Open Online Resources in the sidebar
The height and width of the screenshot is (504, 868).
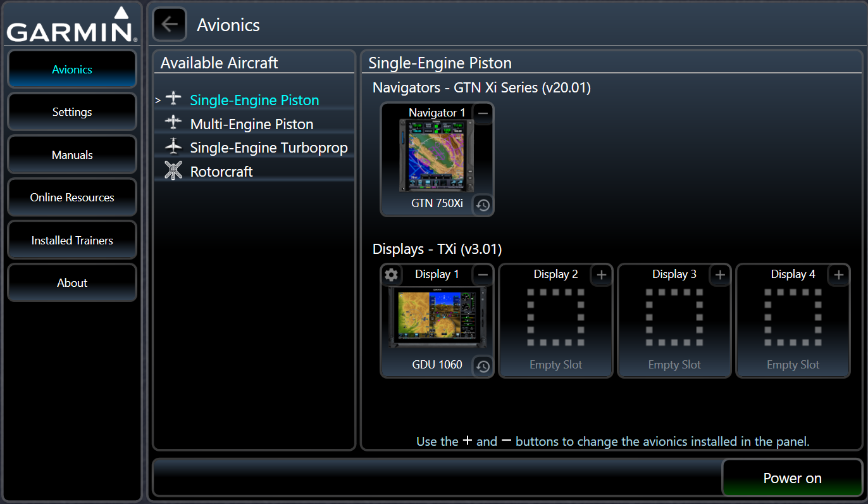click(72, 198)
